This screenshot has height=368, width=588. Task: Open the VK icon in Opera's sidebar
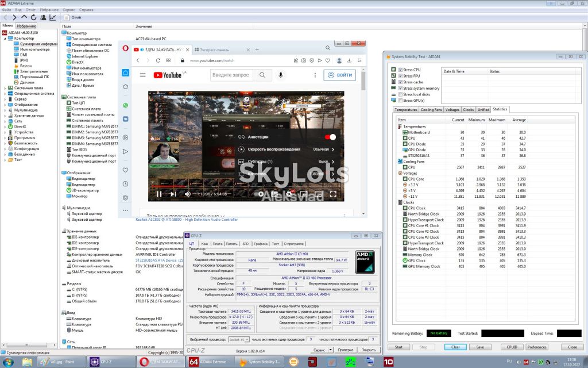(126, 118)
